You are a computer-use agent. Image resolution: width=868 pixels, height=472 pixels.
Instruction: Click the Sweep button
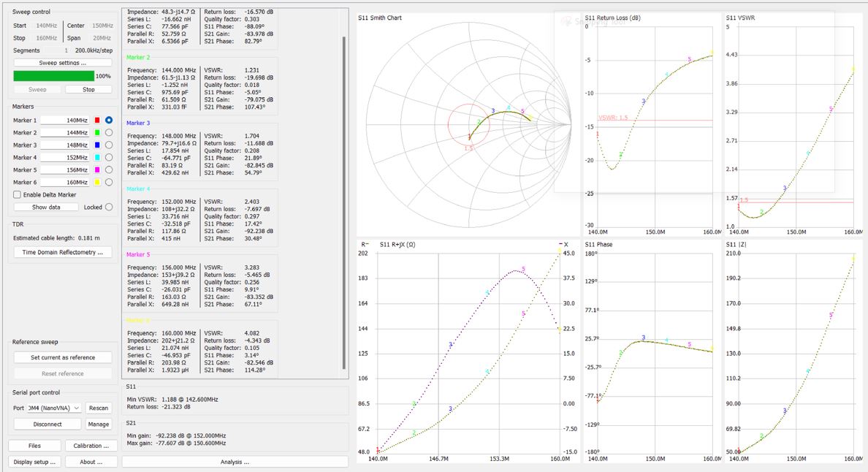[38, 89]
